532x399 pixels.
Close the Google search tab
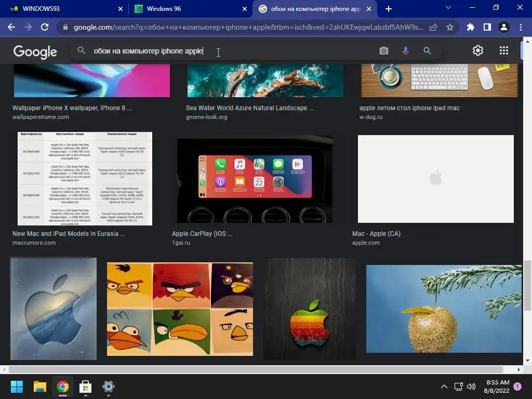coord(369,9)
